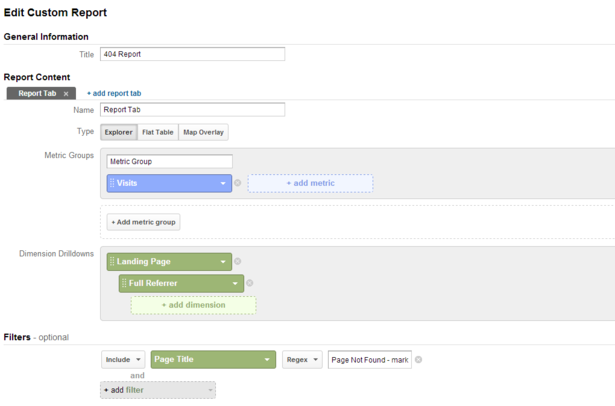615x406 pixels.
Task: Open the Visits metric dropdown
Action: tap(224, 183)
